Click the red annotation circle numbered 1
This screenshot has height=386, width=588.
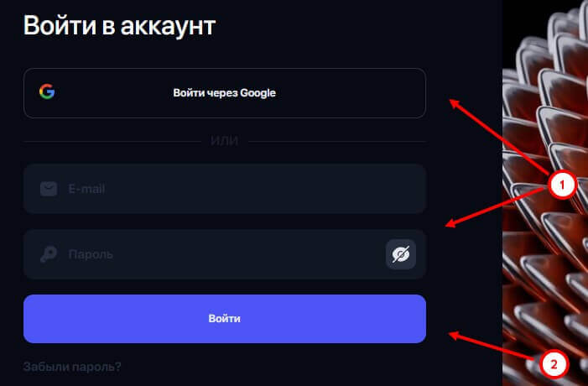[561, 184]
